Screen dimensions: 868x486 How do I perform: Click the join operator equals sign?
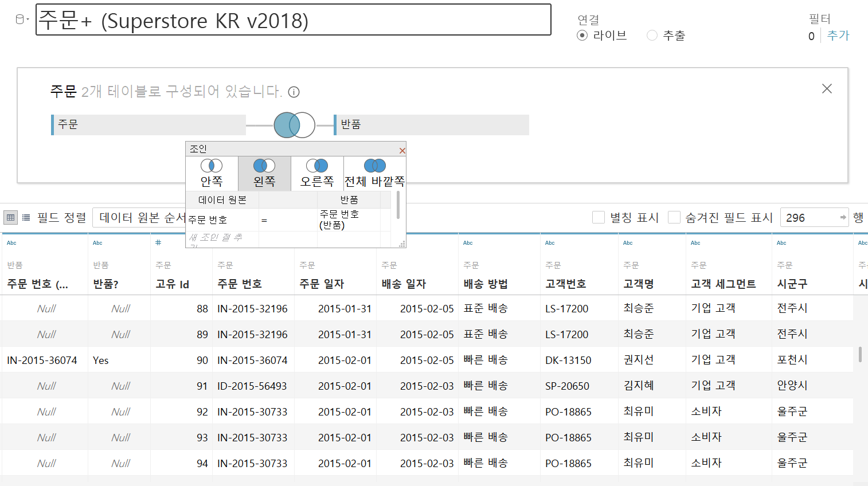click(264, 220)
